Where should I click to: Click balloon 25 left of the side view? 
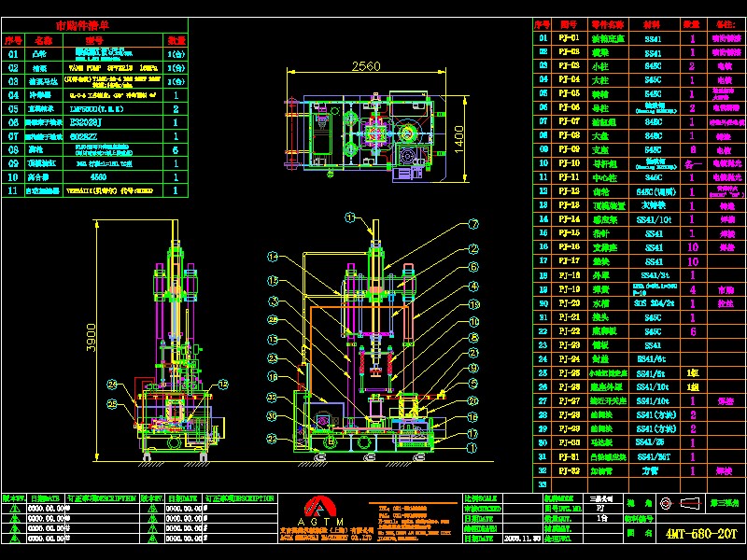pyautogui.click(x=112, y=404)
